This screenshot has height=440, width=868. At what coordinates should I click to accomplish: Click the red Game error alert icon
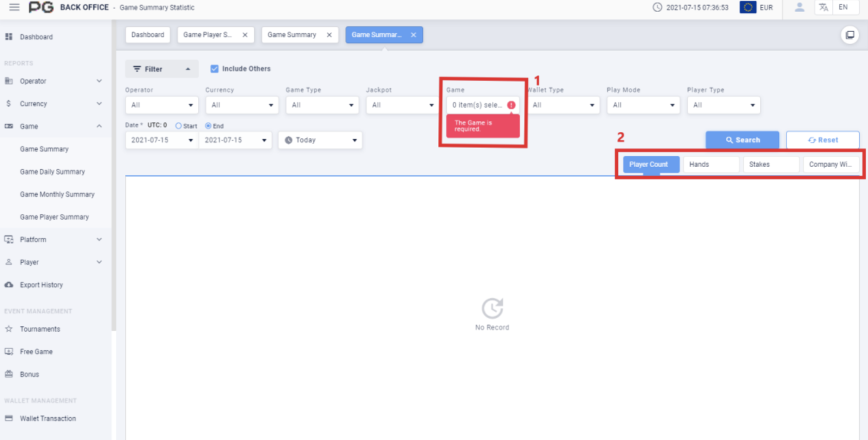(511, 105)
